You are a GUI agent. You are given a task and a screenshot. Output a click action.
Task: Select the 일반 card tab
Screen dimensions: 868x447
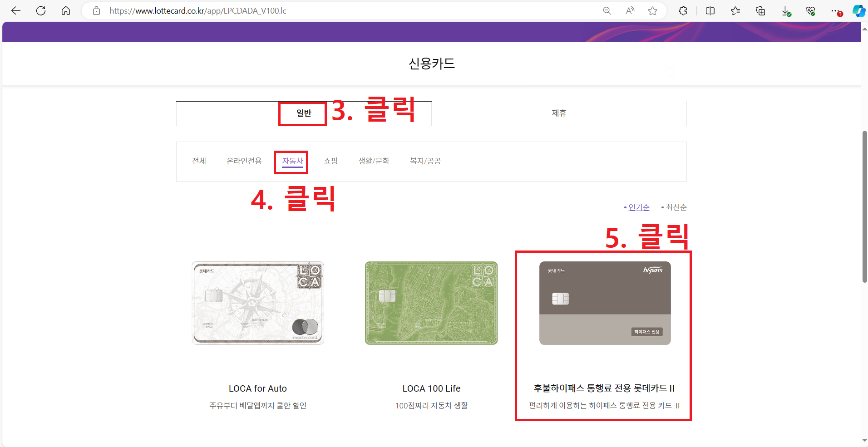click(x=304, y=113)
